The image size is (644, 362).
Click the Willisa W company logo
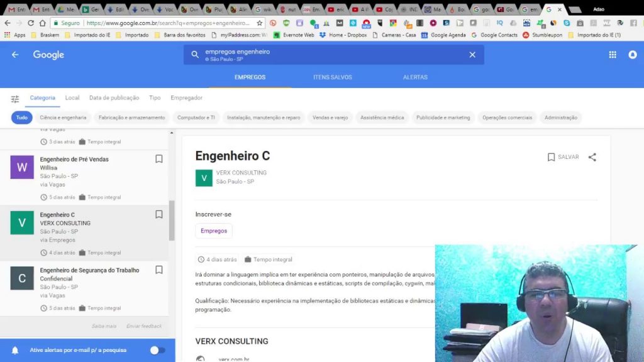22,167
